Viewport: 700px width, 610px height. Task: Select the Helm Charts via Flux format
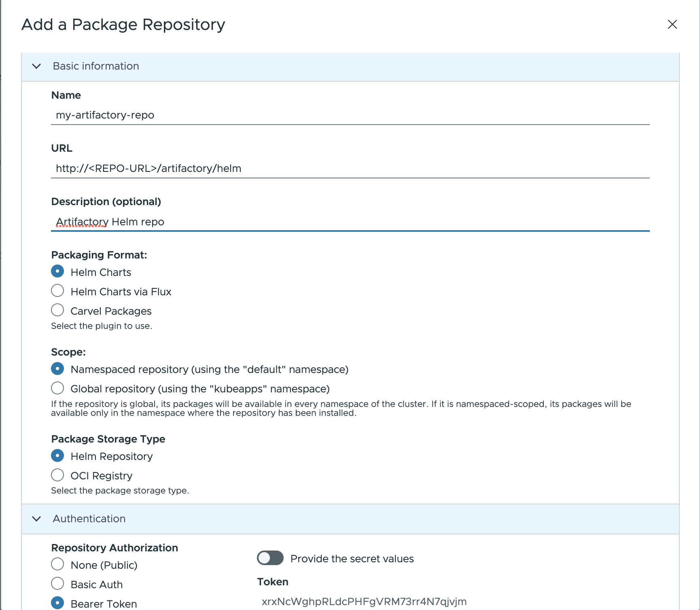click(x=57, y=290)
